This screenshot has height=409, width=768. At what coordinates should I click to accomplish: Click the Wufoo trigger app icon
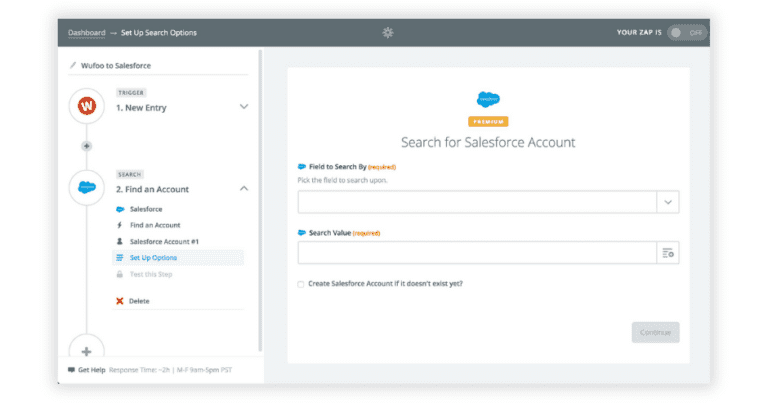(87, 106)
